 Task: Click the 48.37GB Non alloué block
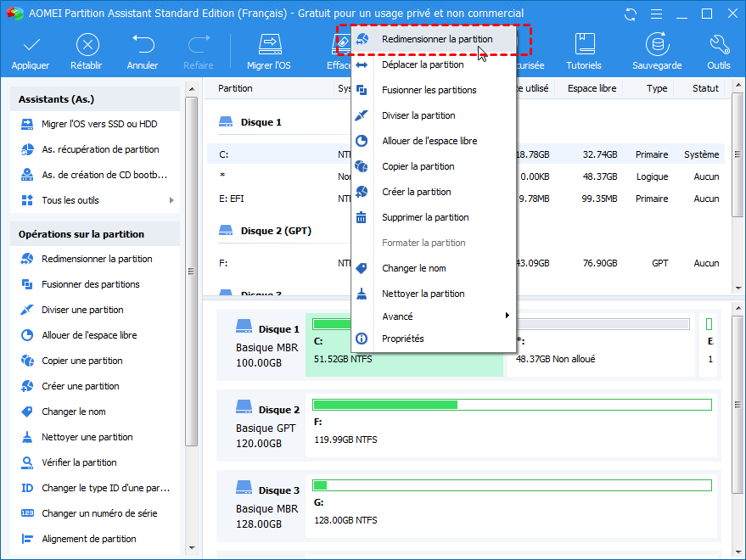click(602, 344)
